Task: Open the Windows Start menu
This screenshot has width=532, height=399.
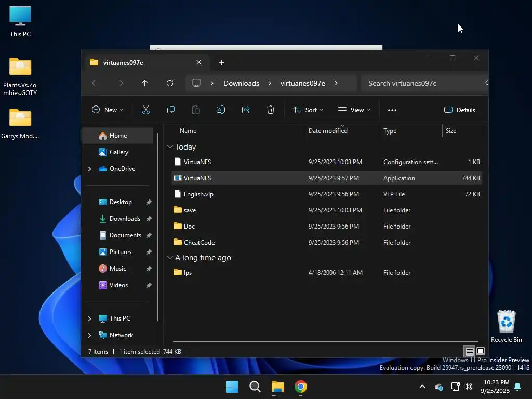Action: pos(232,387)
